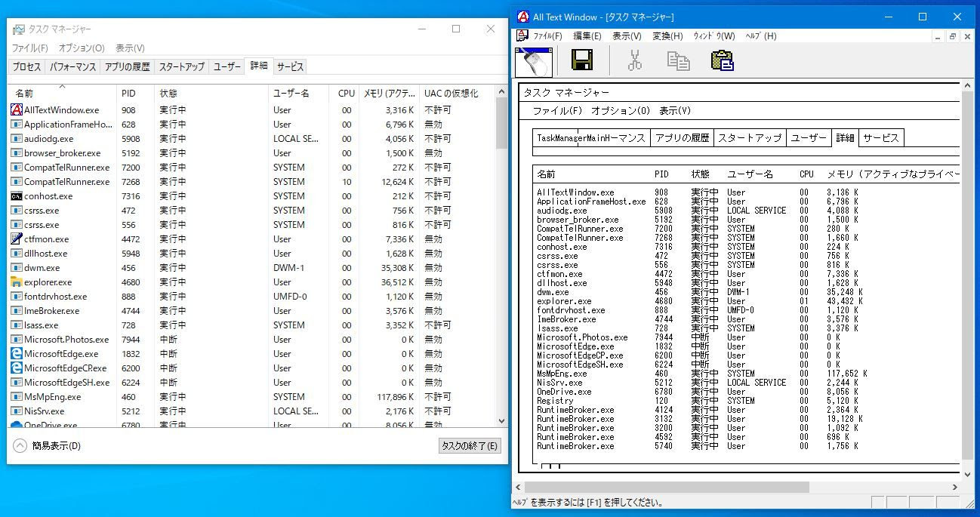This screenshot has height=517, width=980.
Task: Click the scissors Cut icon
Action: pos(635,60)
